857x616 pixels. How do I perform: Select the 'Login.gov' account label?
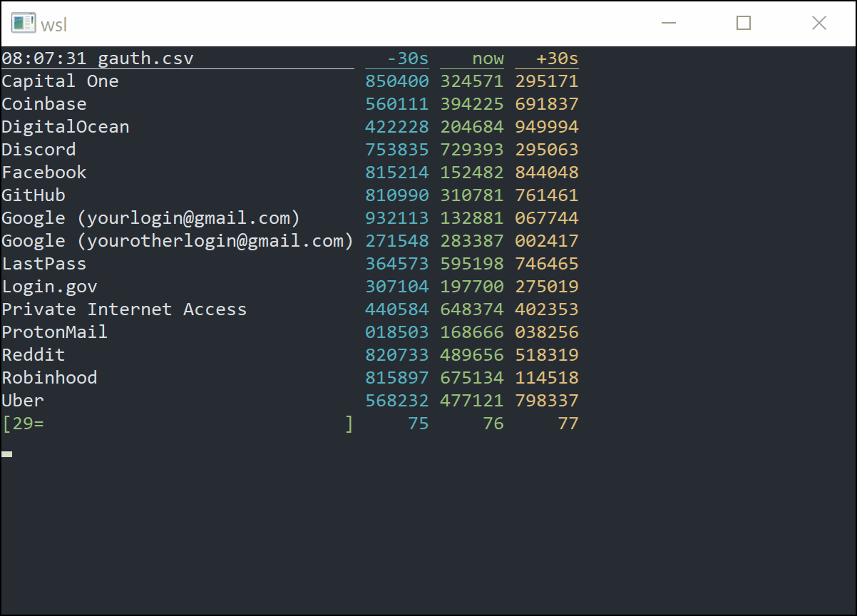pos(50,287)
